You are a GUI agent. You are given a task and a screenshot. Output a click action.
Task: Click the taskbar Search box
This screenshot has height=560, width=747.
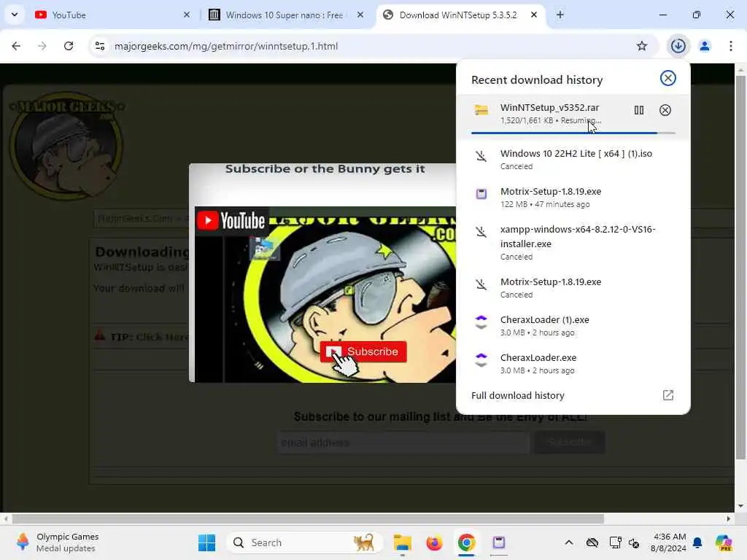(305, 542)
